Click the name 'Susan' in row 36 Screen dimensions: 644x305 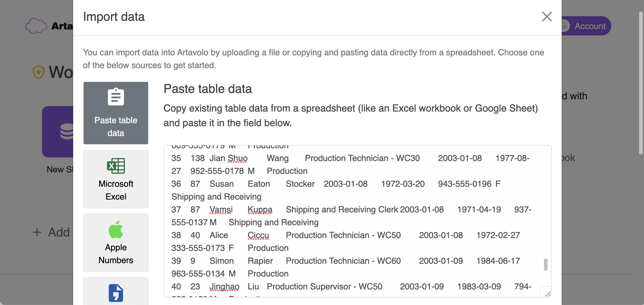[x=222, y=184]
